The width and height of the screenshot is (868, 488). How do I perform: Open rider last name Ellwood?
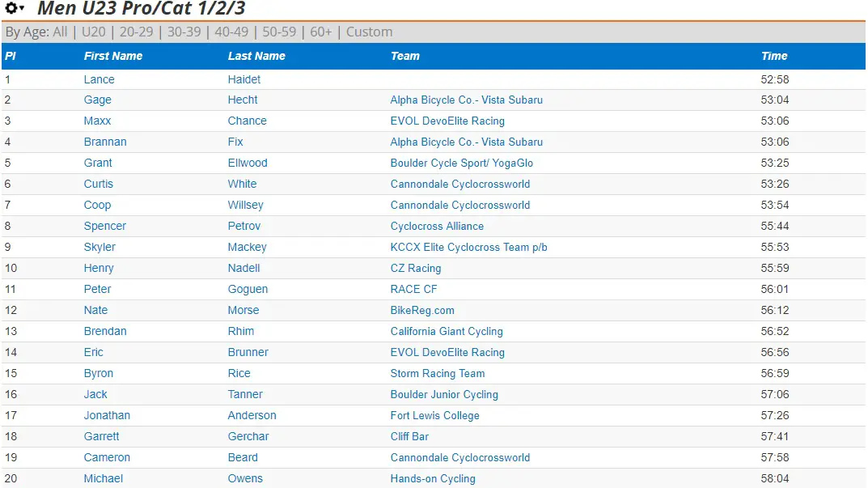click(x=248, y=163)
